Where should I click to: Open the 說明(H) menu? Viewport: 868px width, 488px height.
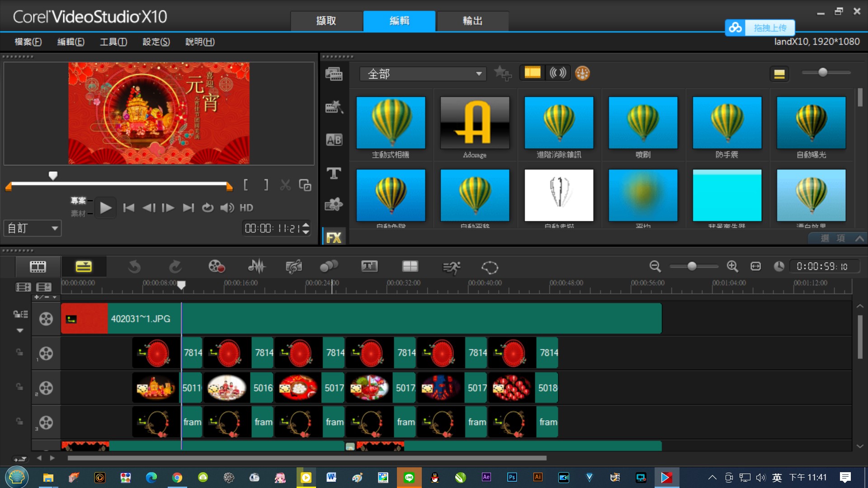tap(199, 42)
